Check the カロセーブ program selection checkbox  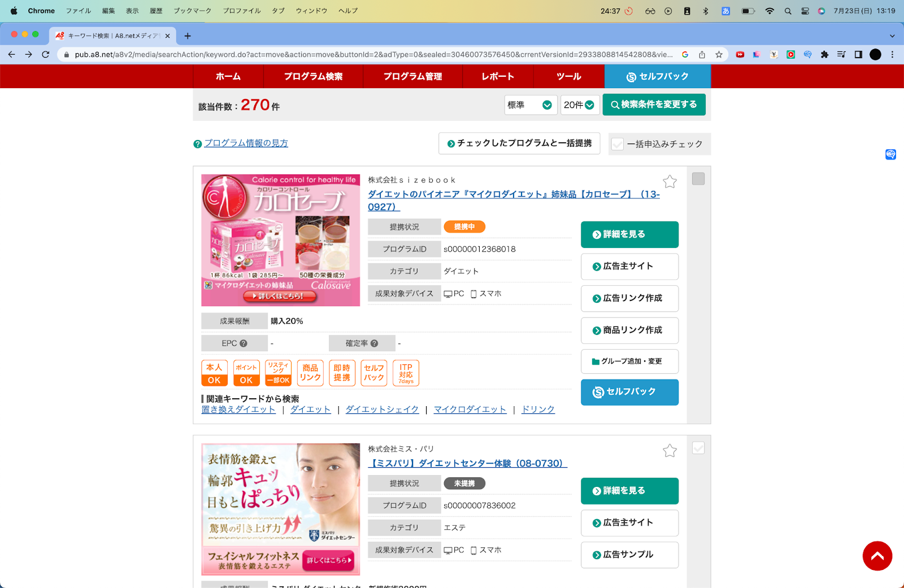pos(698,179)
